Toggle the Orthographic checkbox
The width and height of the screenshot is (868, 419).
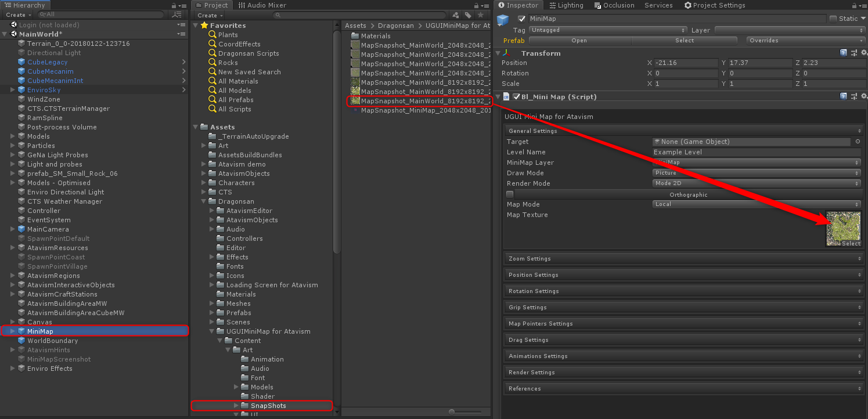(510, 194)
